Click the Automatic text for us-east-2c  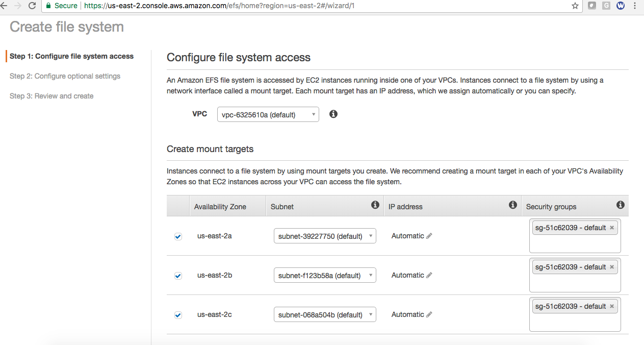(408, 314)
